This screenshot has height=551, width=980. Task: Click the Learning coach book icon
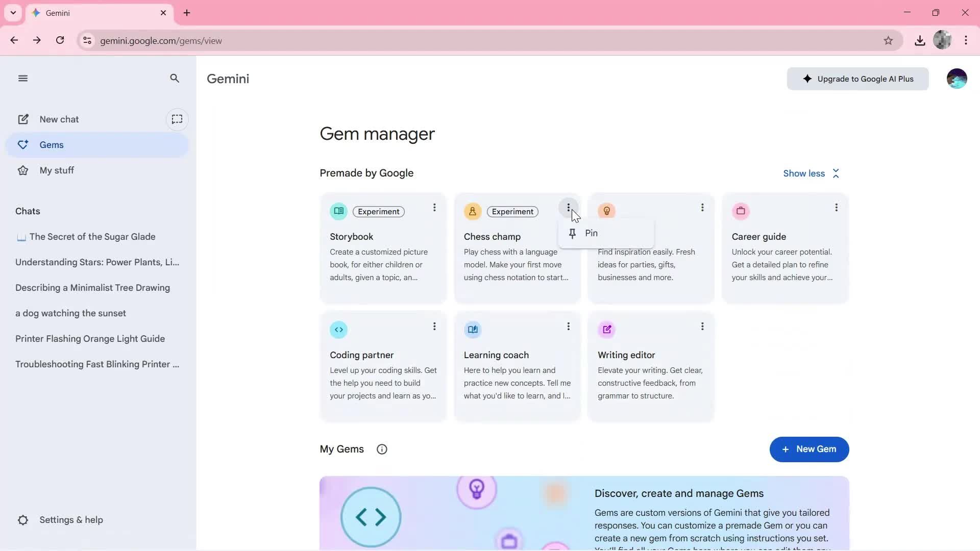(x=473, y=330)
